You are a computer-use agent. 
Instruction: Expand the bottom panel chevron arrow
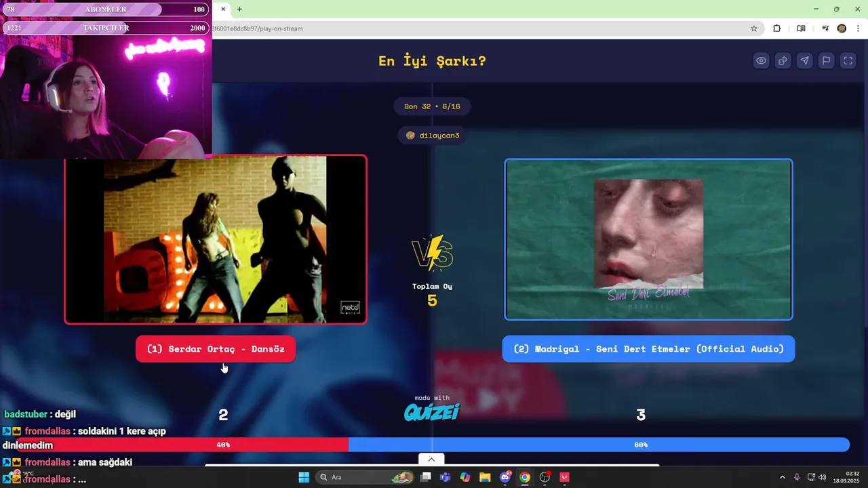click(431, 460)
